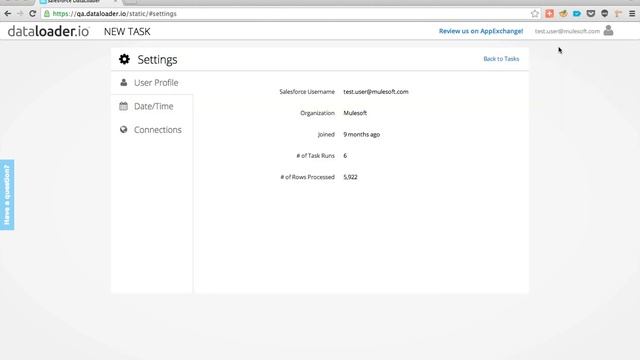Click the Settings gear icon
The width and height of the screenshot is (640, 360).
[x=124, y=59]
